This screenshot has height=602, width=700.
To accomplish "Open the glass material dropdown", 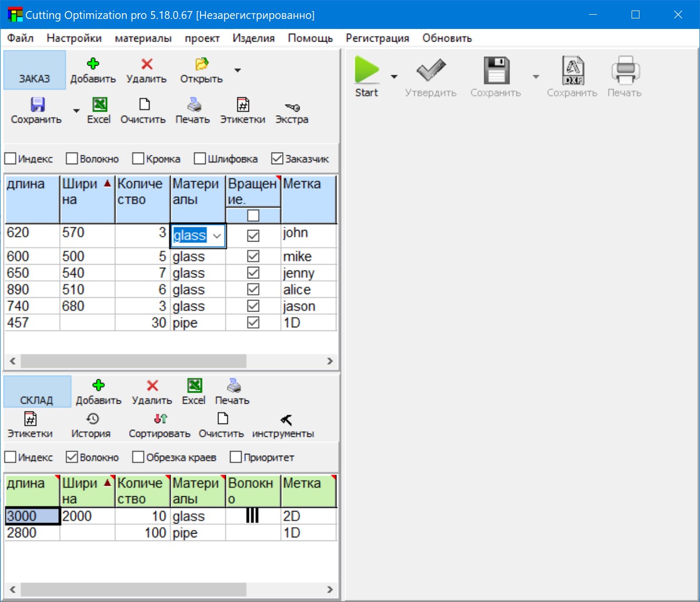I will 217,236.
